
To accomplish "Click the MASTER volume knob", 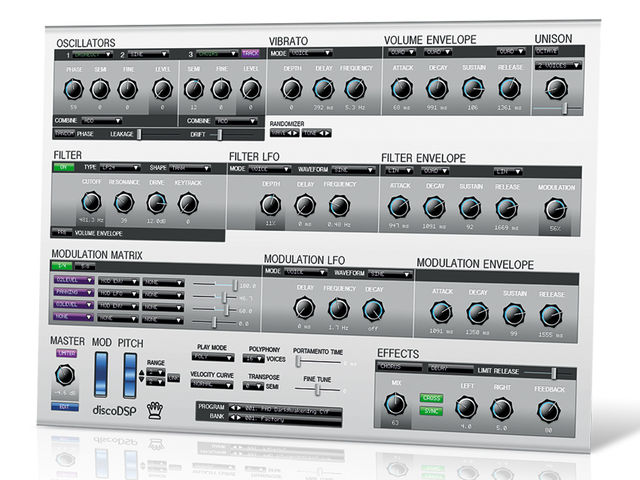I will (65, 376).
